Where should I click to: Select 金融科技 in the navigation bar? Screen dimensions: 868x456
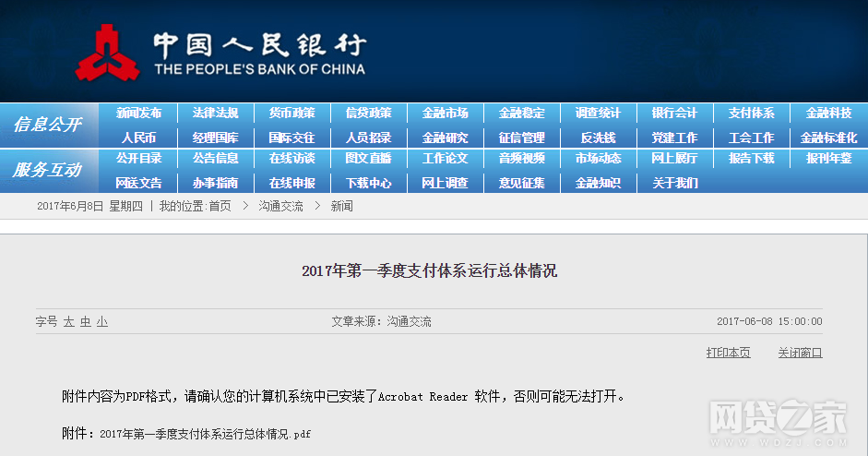click(x=828, y=114)
